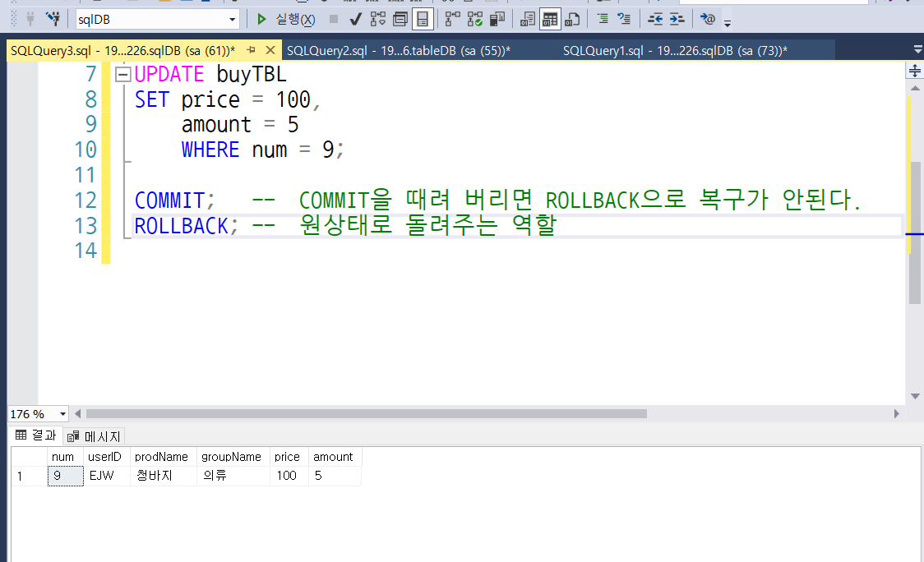The height and width of the screenshot is (562, 924).
Task: Click the editor vertical scroll up arrow
Action: (x=915, y=89)
